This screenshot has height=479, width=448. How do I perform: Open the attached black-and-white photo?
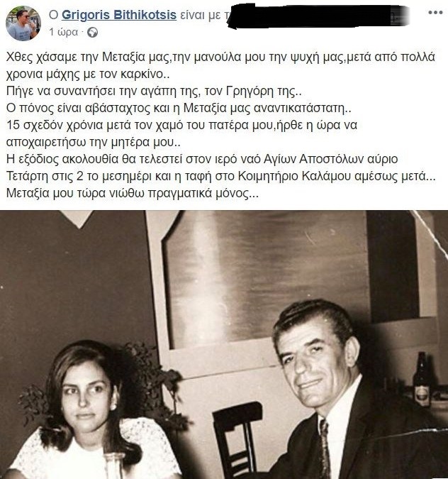224,345
